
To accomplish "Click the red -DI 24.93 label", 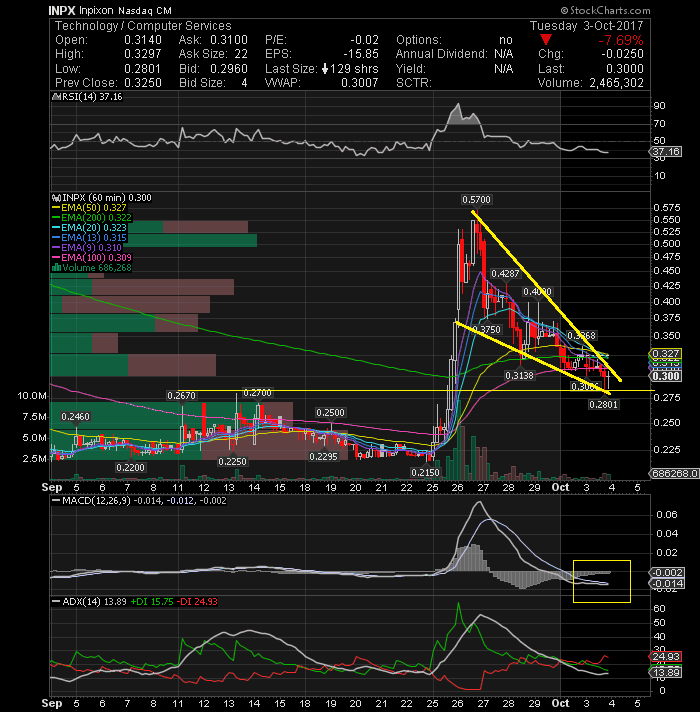I will (197, 602).
